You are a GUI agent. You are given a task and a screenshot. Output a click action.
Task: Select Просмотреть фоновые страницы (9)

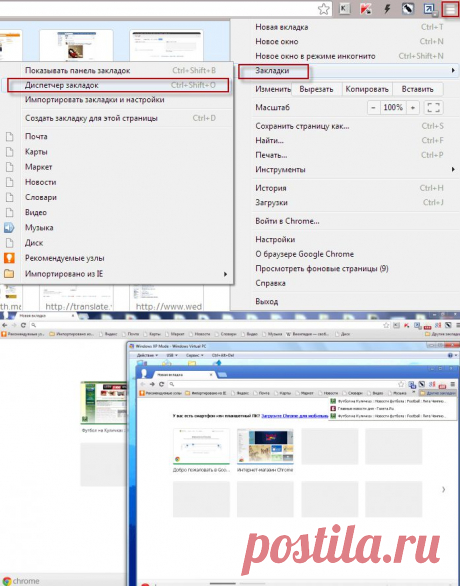[x=322, y=268]
